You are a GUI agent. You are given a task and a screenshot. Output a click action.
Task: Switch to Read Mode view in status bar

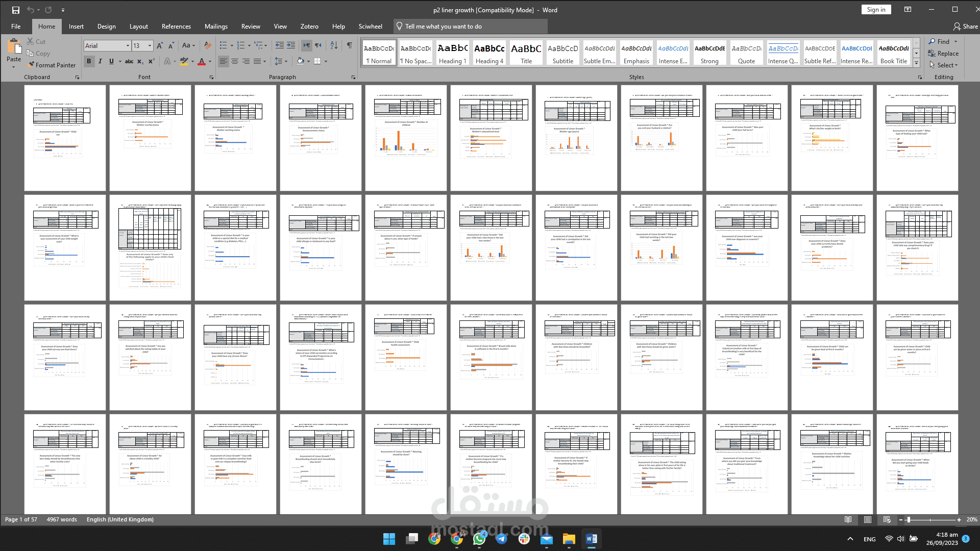848,519
